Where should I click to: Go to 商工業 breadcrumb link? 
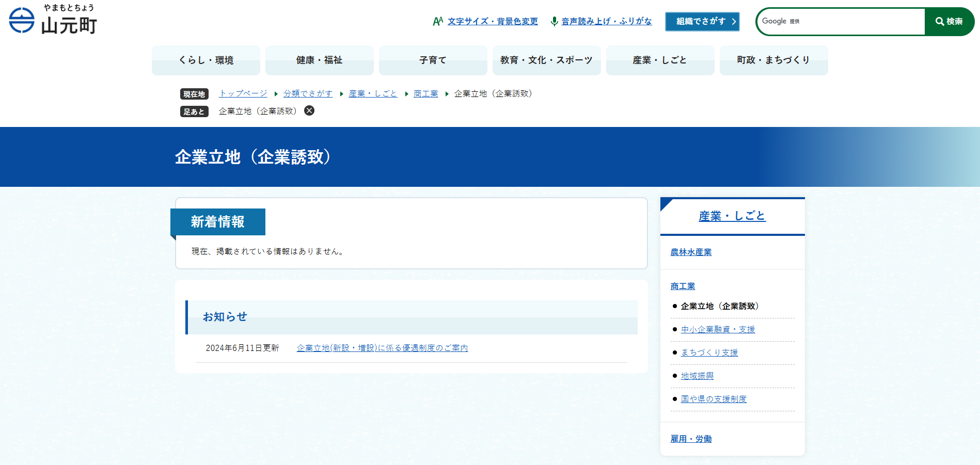click(426, 93)
